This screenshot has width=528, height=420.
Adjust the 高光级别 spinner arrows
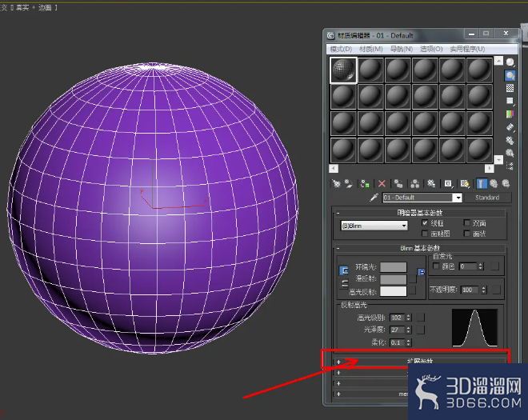(x=409, y=318)
